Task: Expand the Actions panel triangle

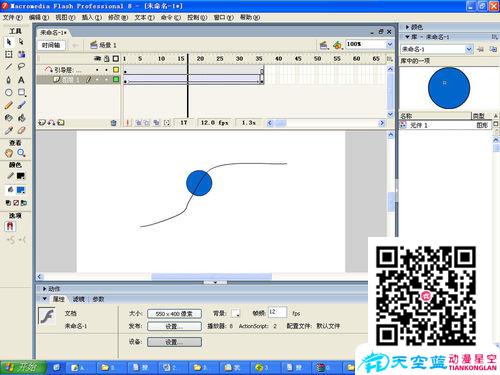Action: 44,289
